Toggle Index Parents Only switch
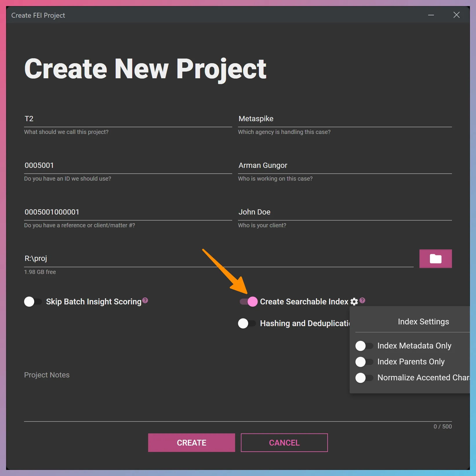Screen dimensions: 476x476 point(364,361)
